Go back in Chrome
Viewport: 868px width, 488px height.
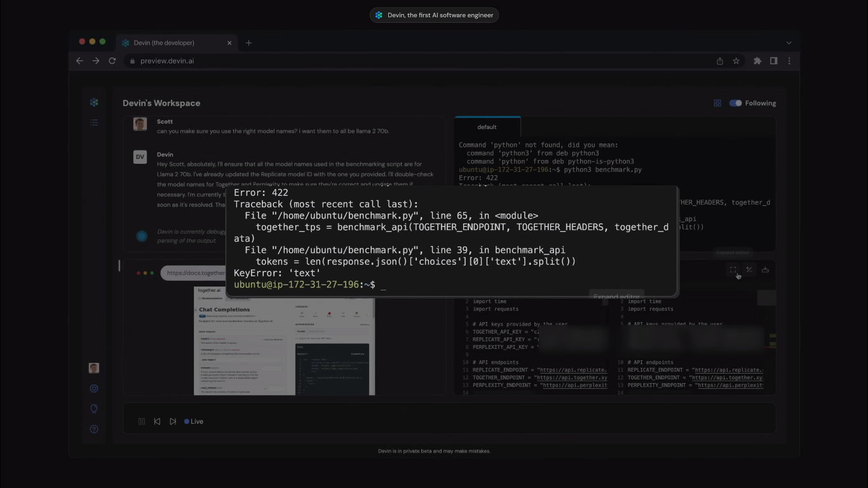[x=79, y=61]
